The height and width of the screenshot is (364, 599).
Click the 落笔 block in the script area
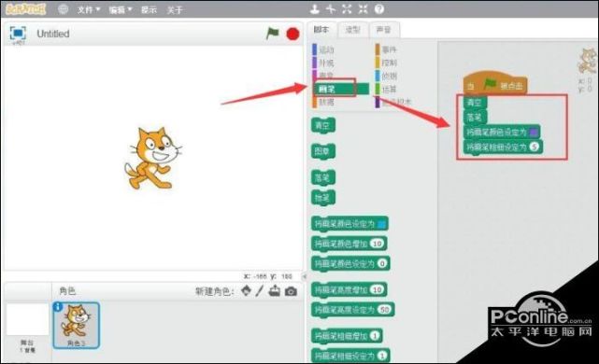[x=475, y=118]
